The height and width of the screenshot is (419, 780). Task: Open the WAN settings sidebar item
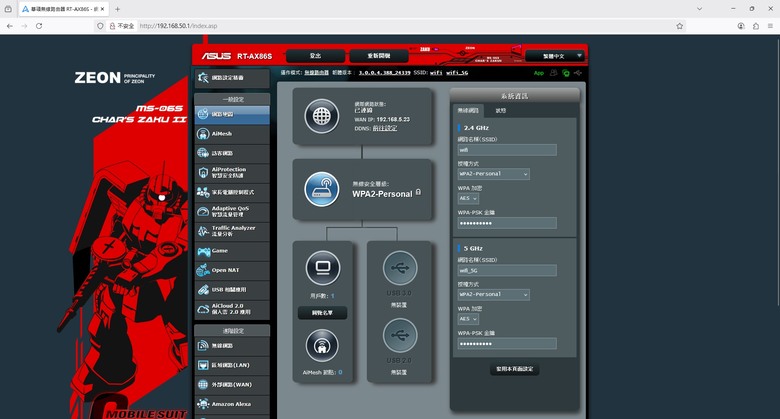tap(232, 385)
